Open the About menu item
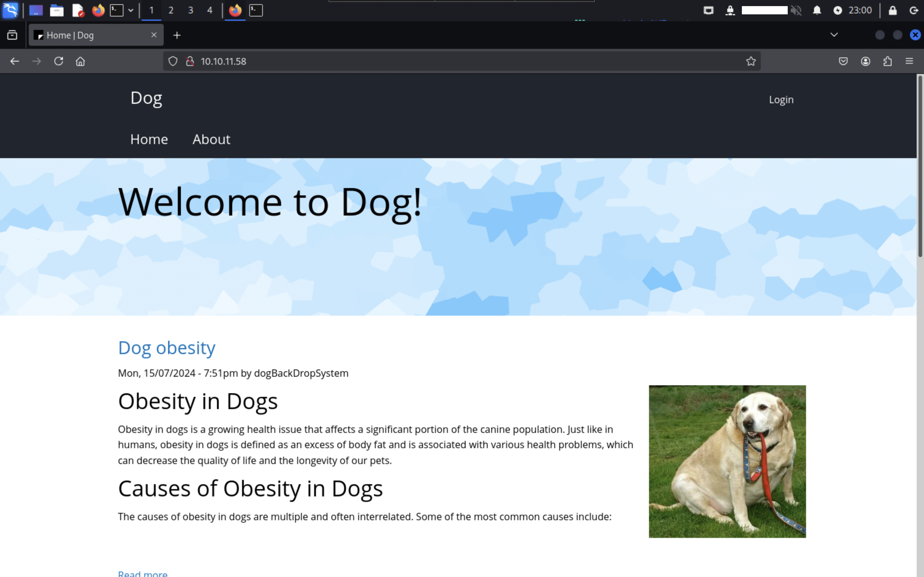 coord(211,139)
